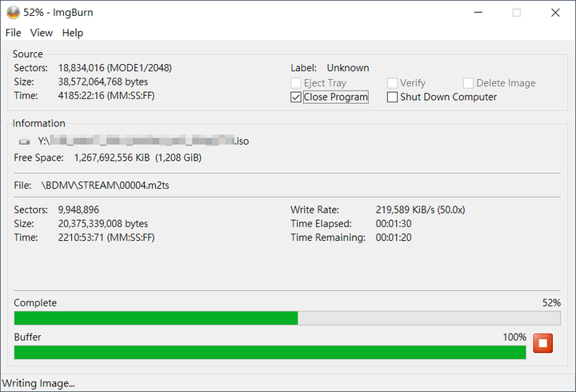Open the Help menu
576x392 pixels.
(73, 33)
